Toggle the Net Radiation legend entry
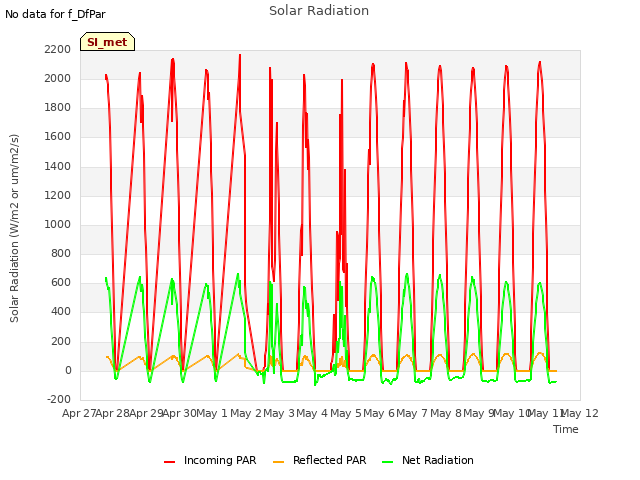This screenshot has height=480, width=640. 428,460
